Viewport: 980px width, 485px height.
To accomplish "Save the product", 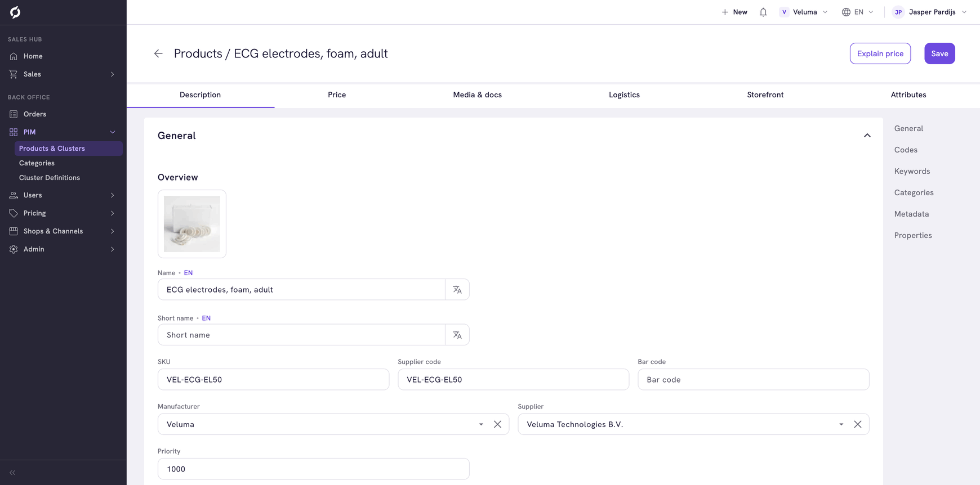I will [x=939, y=53].
